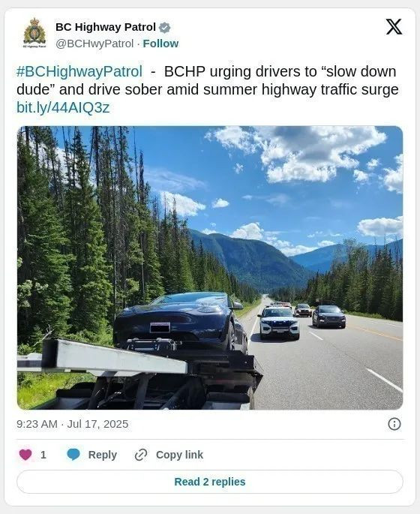Click the blue verified badge
The width and height of the screenshot is (420, 514).
coord(164,28)
